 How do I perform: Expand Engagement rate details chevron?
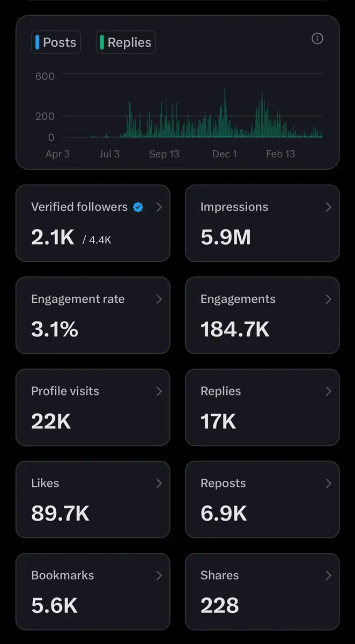pyautogui.click(x=159, y=299)
